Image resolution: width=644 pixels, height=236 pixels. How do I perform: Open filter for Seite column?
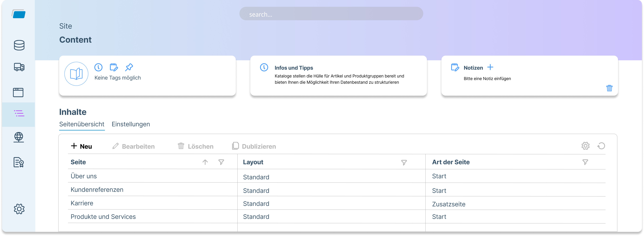click(x=221, y=162)
